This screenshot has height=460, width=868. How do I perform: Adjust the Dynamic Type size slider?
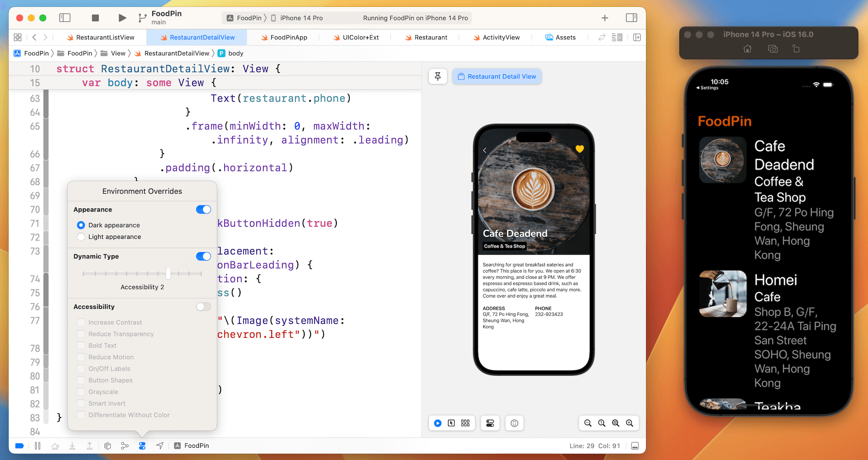[168, 274]
